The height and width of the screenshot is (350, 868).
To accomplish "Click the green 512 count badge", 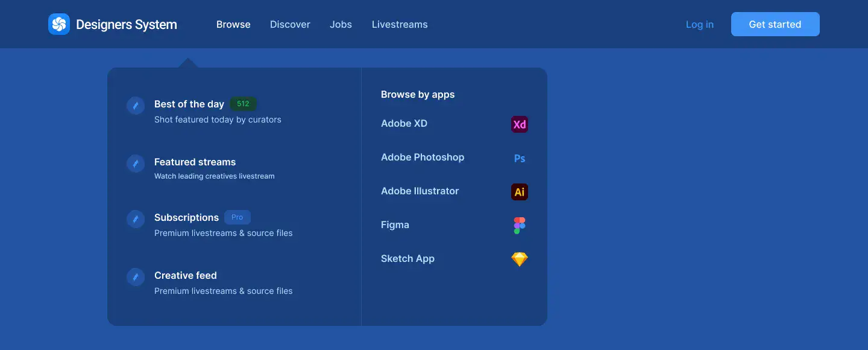I will [244, 104].
